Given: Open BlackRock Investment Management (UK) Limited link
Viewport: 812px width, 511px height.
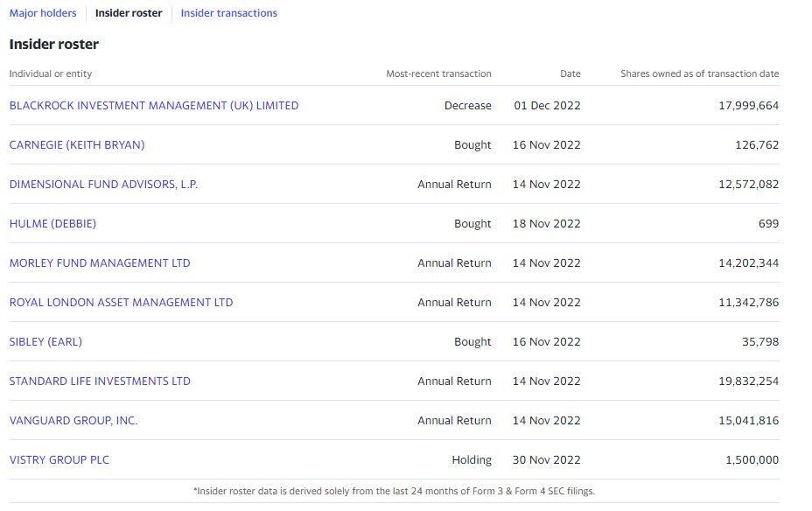Looking at the screenshot, I should point(154,106).
